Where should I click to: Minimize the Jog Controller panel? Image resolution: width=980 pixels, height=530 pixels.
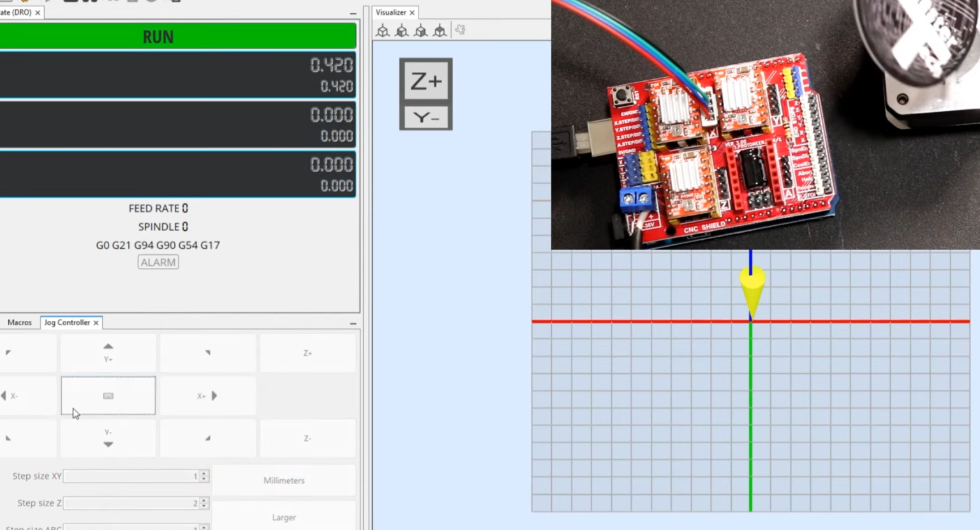click(353, 323)
